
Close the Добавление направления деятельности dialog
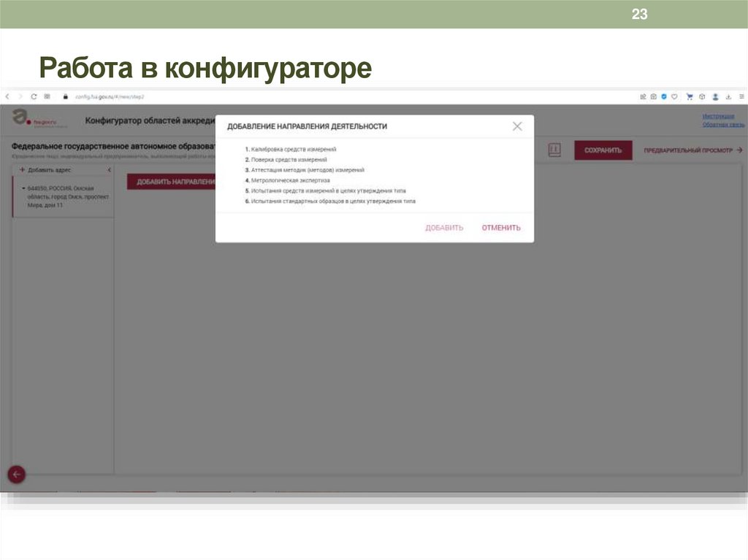518,126
